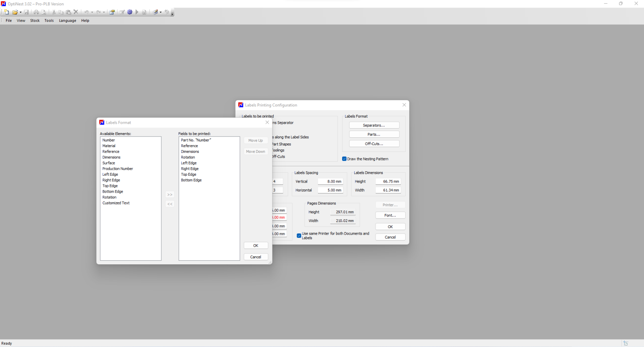Click the Font... button
This screenshot has width=644, height=347.
coord(390,216)
